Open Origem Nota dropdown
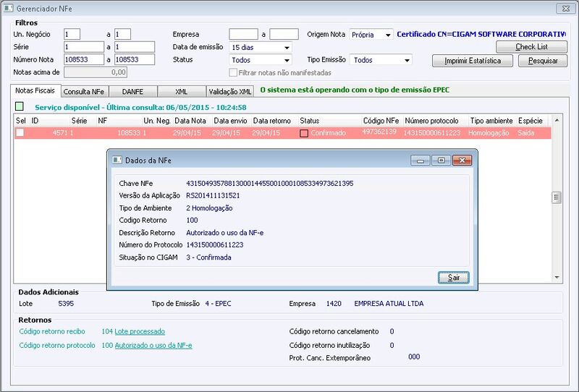 388,35
